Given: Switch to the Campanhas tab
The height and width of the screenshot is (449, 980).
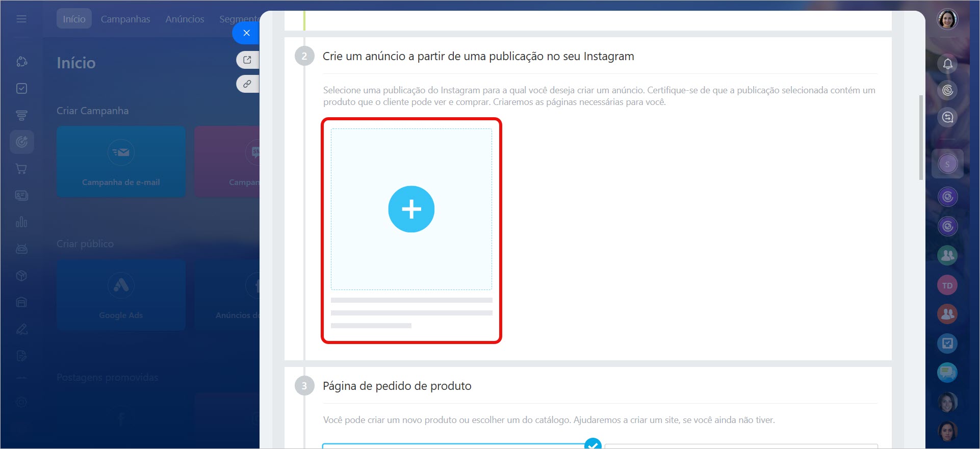Looking at the screenshot, I should pos(125,19).
